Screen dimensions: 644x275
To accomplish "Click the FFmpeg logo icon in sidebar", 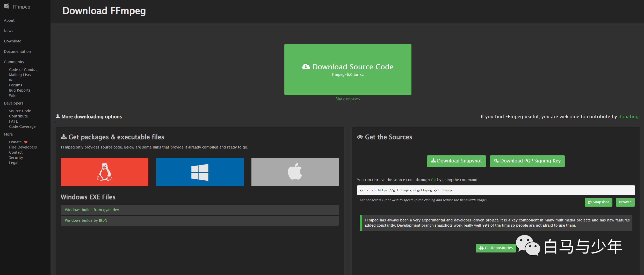I will [x=6, y=6].
